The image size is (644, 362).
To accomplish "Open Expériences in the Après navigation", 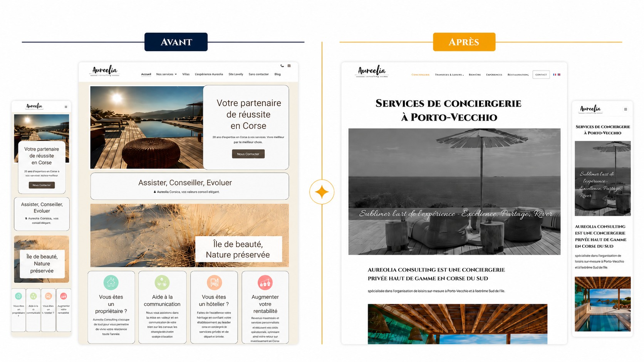I will click(494, 75).
